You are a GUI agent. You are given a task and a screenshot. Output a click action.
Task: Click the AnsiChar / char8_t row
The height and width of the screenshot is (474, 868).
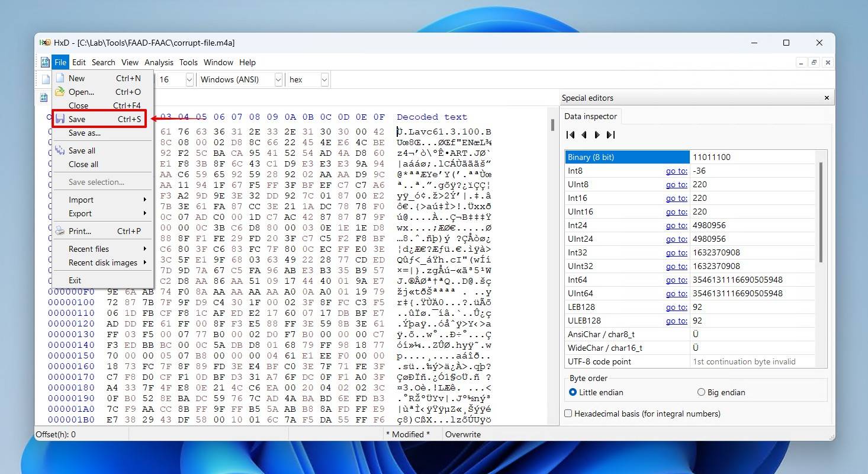690,334
